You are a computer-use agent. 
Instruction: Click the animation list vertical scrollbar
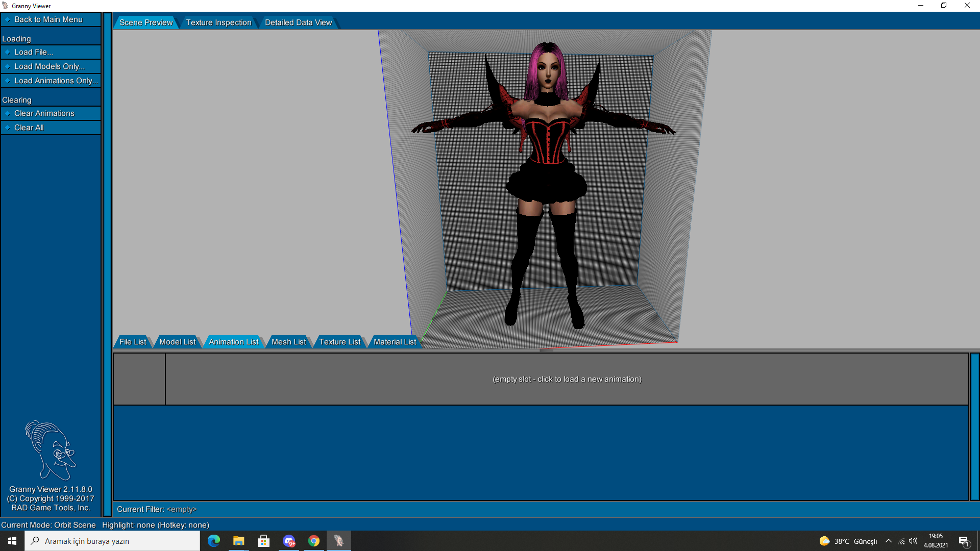pos(974,427)
